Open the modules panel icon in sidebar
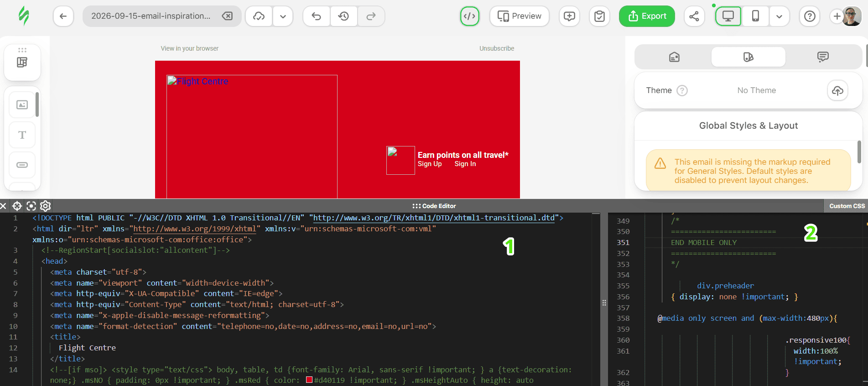The height and width of the screenshot is (386, 868). click(x=22, y=62)
